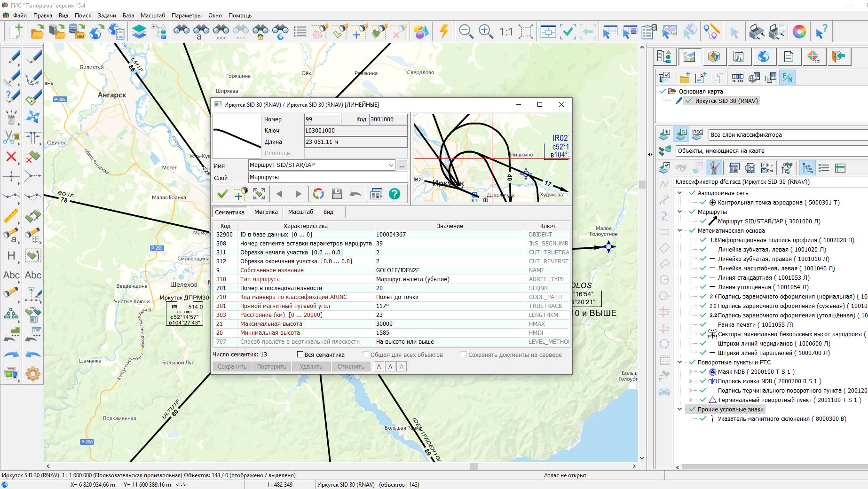Viewport: 868px width, 489px height.
Task: Click the help question mark icon in dialog
Action: click(x=395, y=194)
